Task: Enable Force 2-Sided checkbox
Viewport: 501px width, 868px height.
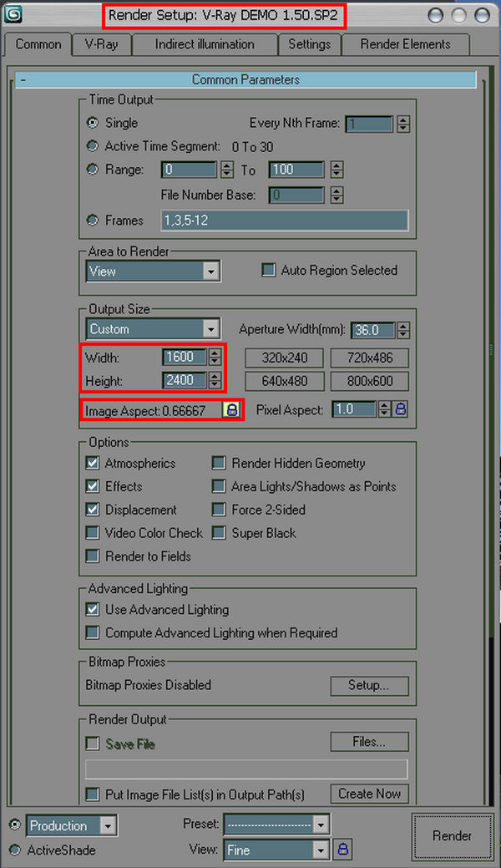Action: 220,510
